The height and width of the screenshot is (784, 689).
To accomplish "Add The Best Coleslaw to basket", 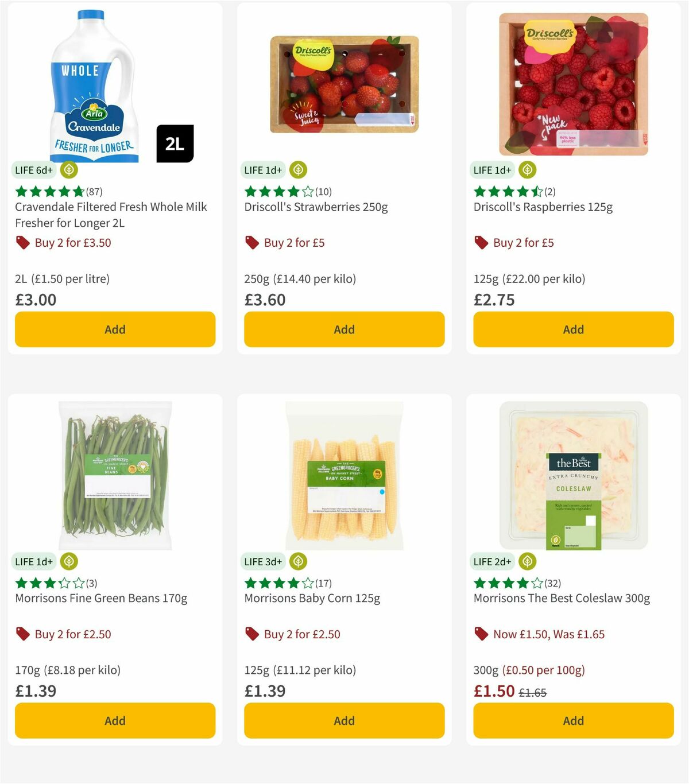I will click(573, 720).
